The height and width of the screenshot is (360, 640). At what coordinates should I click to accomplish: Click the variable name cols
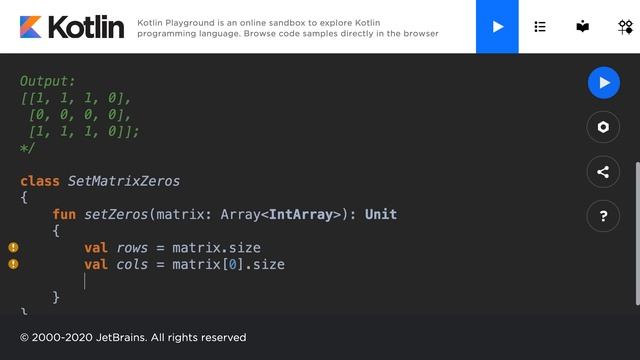pyautogui.click(x=132, y=264)
